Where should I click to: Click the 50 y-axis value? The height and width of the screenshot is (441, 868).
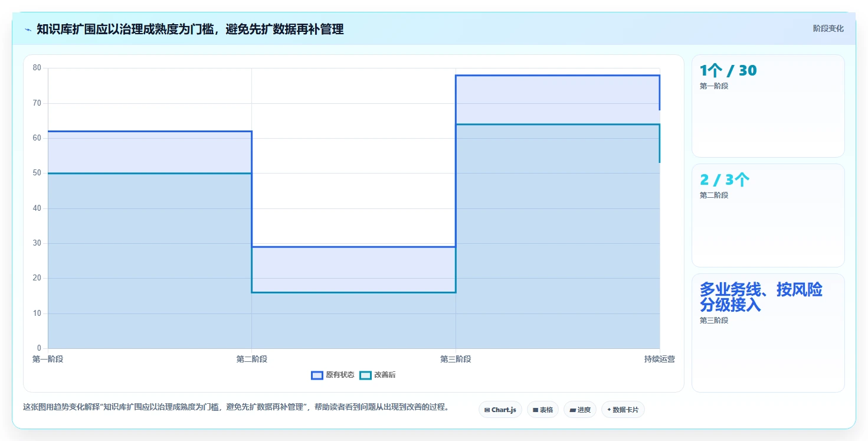click(37, 173)
